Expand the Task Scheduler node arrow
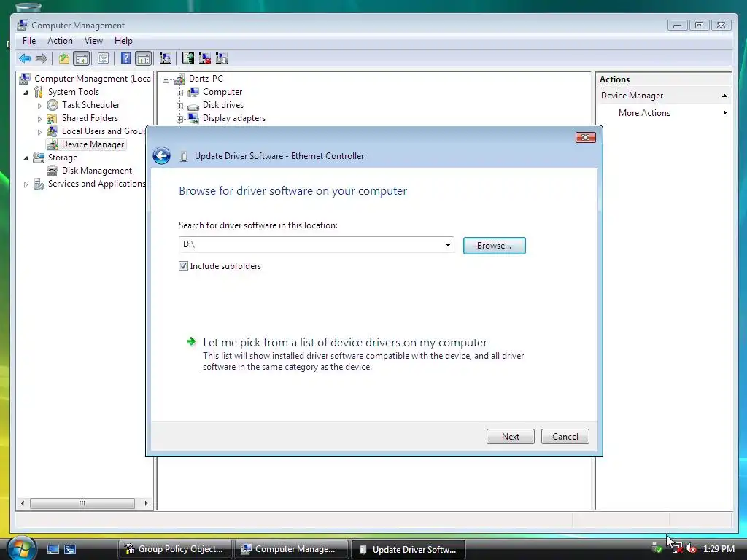This screenshot has width=747, height=560. click(x=39, y=106)
